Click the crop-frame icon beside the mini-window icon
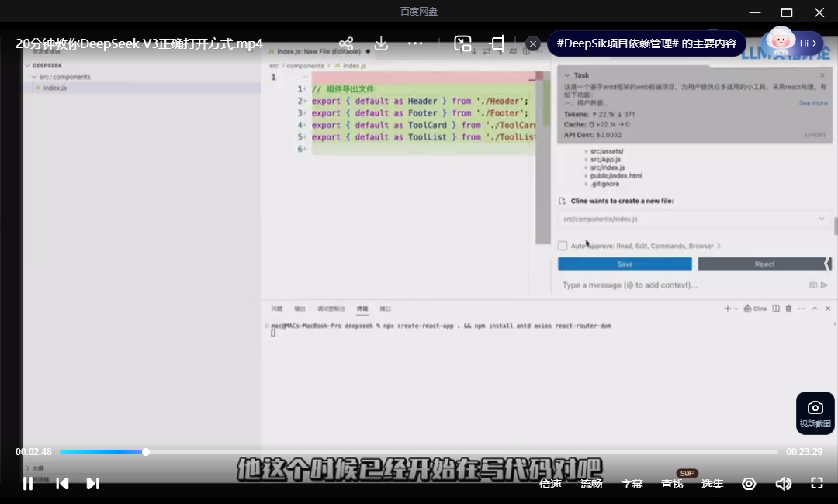 click(497, 43)
